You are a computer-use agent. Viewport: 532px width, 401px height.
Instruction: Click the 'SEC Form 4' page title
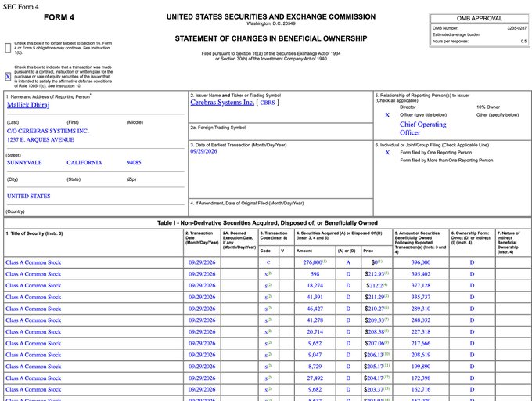coord(20,7)
